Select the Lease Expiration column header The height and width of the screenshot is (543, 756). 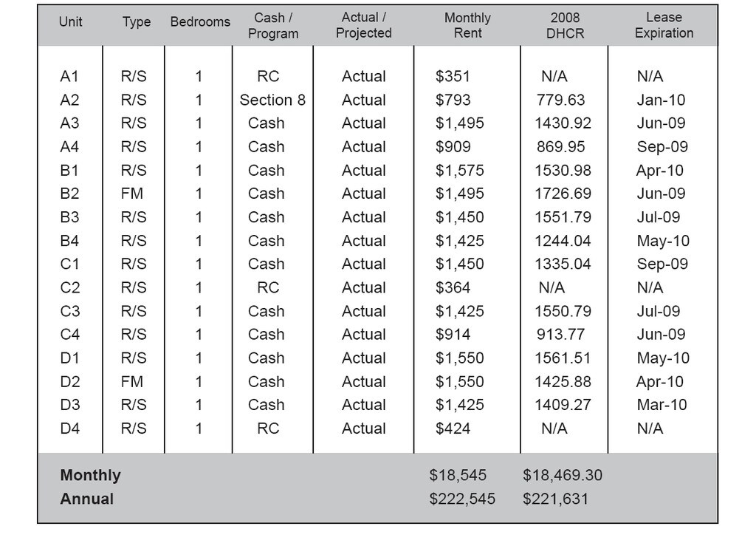(x=664, y=26)
